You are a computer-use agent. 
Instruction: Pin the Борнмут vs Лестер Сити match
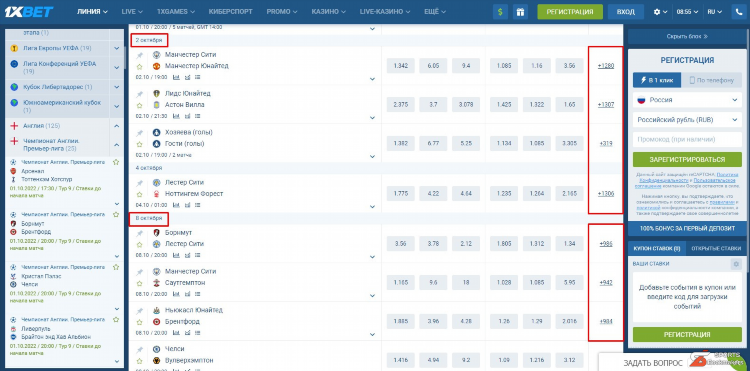click(140, 233)
